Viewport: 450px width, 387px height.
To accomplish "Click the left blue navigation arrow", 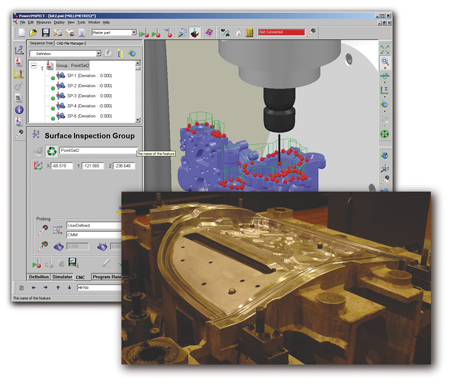I will click(x=33, y=287).
